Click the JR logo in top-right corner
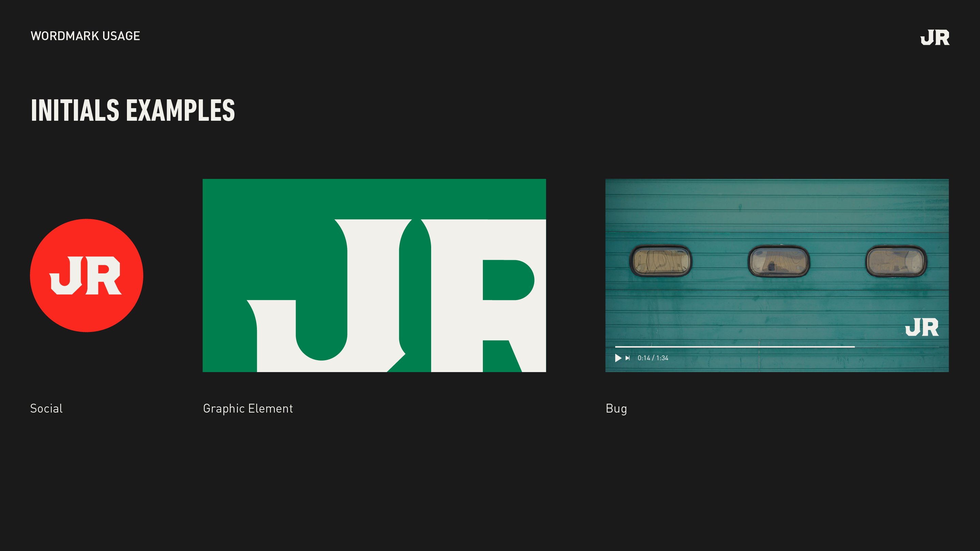This screenshot has width=980, height=551. coord(934,37)
